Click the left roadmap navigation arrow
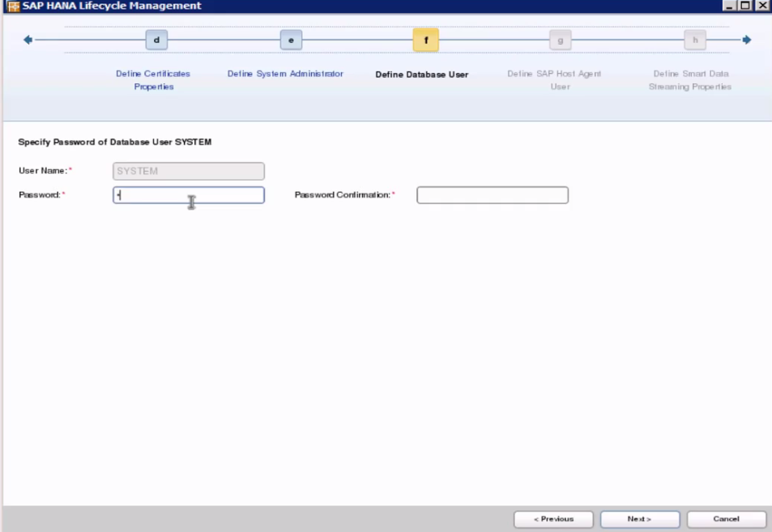This screenshot has height=532, width=772. tap(28, 40)
